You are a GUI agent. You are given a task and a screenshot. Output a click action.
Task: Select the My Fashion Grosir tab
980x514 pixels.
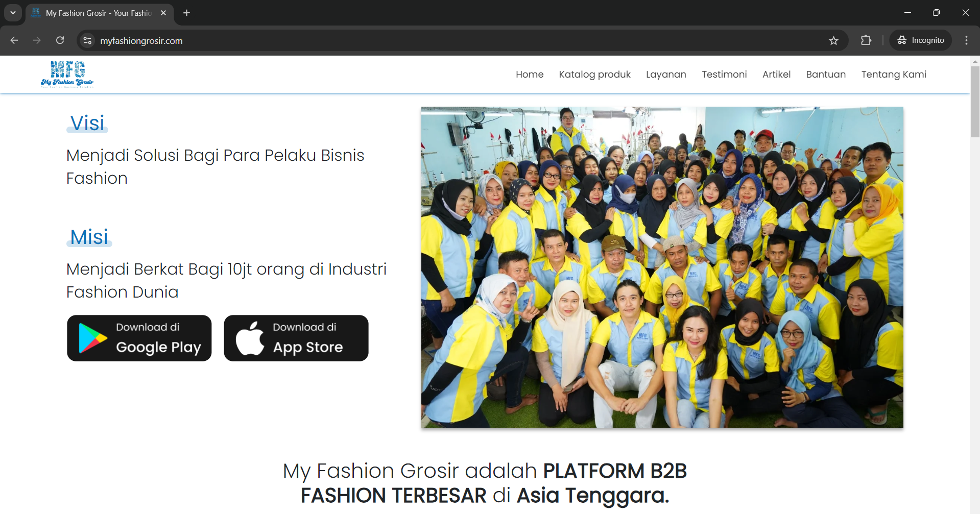coord(99,13)
